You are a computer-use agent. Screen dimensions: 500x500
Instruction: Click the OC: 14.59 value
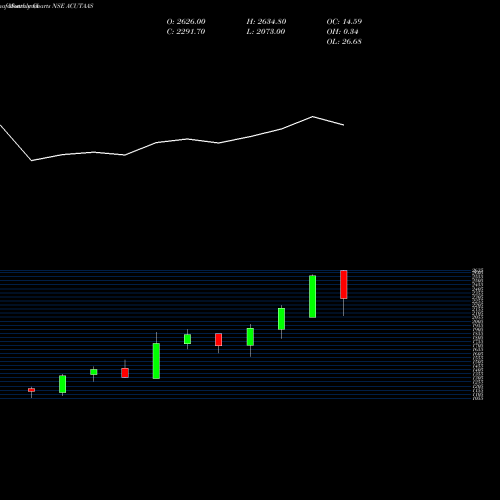(344, 22)
